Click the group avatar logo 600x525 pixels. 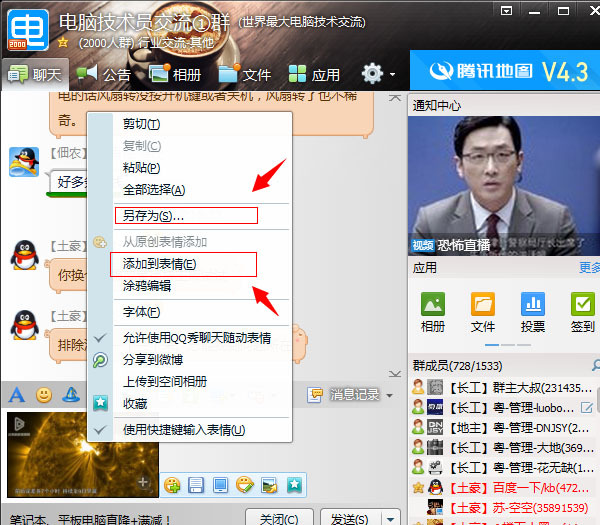click(x=26, y=30)
